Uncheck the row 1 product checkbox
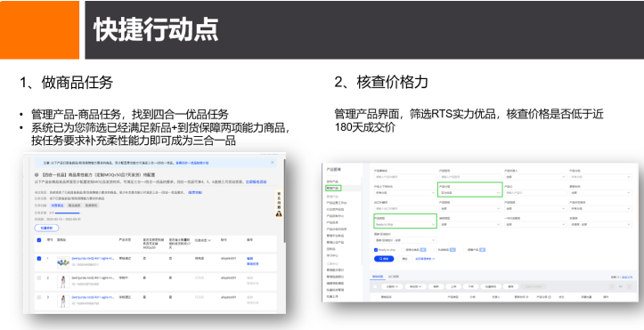This screenshot has width=644, height=330. pyautogui.click(x=39, y=259)
